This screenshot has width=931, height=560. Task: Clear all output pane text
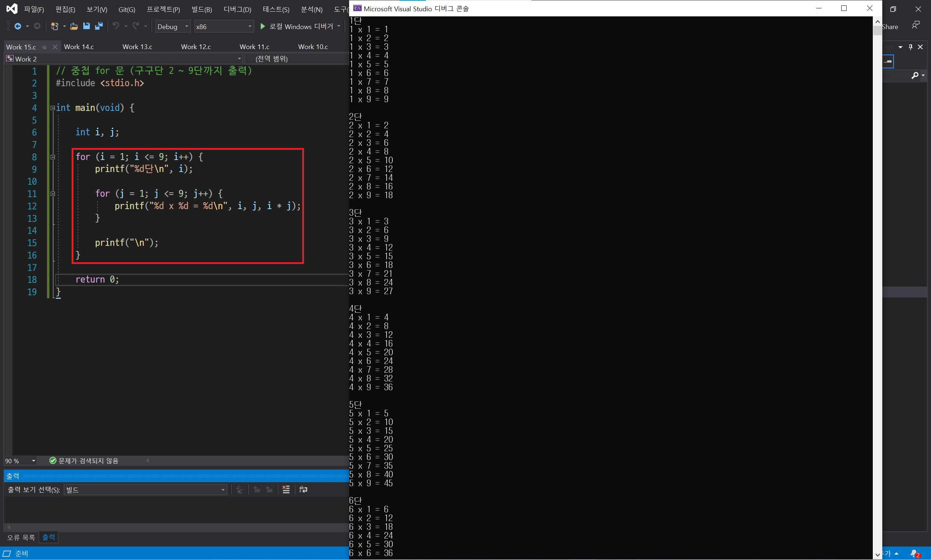286,489
